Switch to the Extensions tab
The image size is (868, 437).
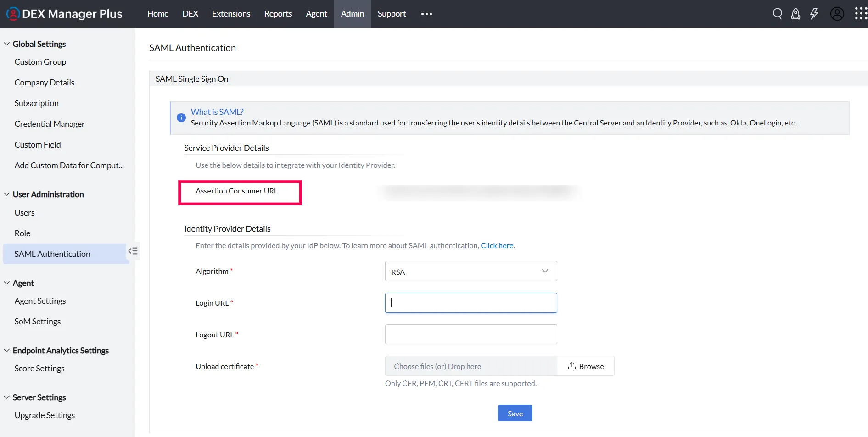(x=231, y=14)
